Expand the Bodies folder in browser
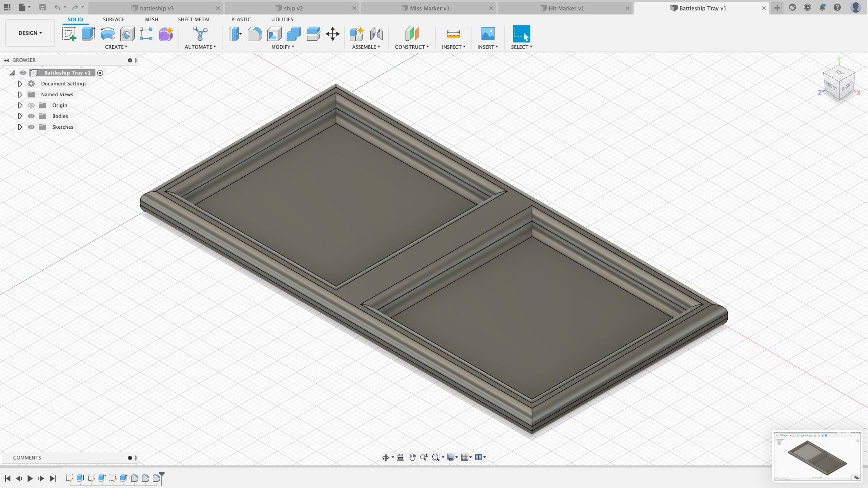Screen dimensions: 868x488 tap(20, 116)
